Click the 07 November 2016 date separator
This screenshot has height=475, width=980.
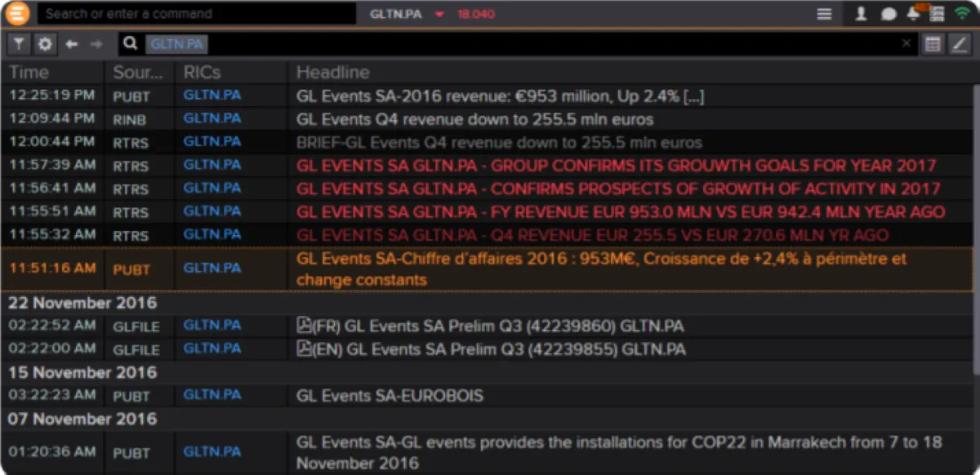pos(82,420)
